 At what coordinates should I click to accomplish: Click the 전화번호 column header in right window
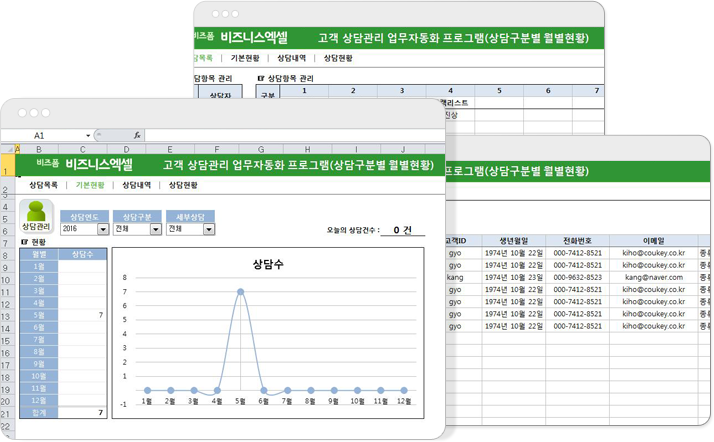pyautogui.click(x=577, y=240)
